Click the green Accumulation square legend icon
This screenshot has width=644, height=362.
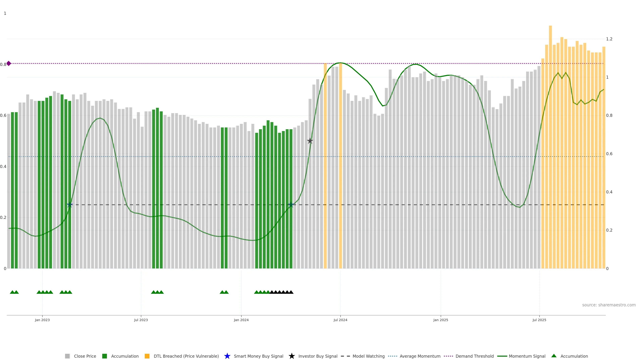(104, 356)
